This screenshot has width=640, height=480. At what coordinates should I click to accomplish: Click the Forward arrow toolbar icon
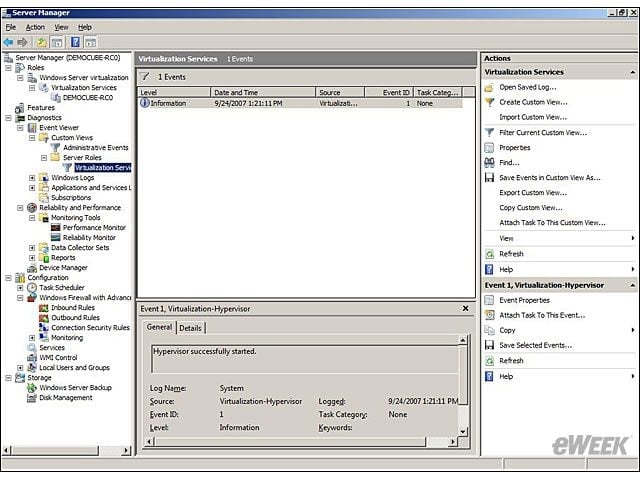(22, 42)
